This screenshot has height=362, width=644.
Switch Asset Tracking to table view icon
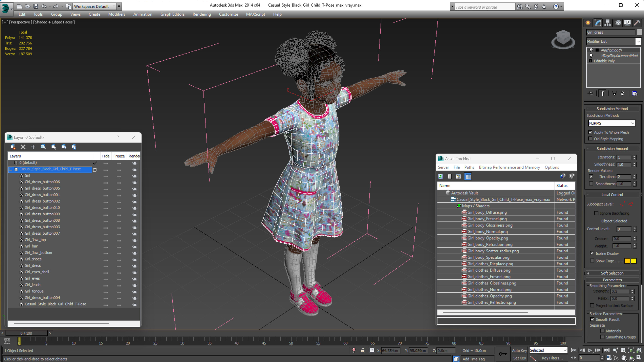(468, 177)
